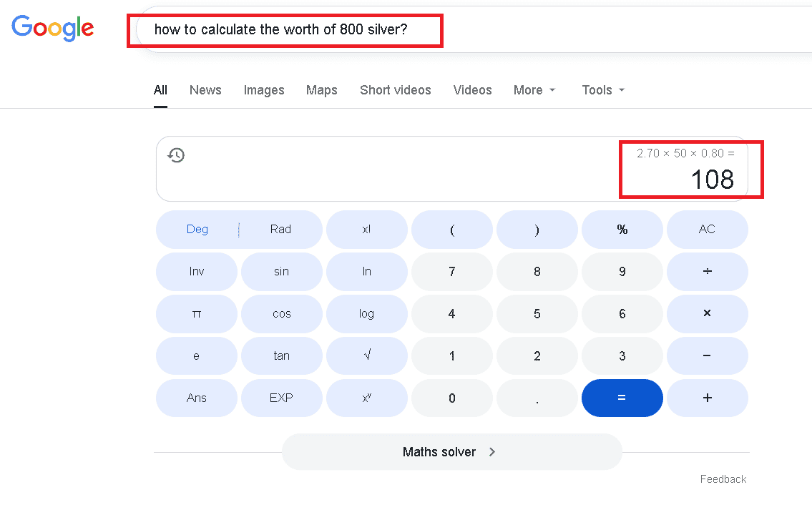Send Feedback about the calculator
The height and width of the screenshot is (525, 812).
pyautogui.click(x=723, y=479)
